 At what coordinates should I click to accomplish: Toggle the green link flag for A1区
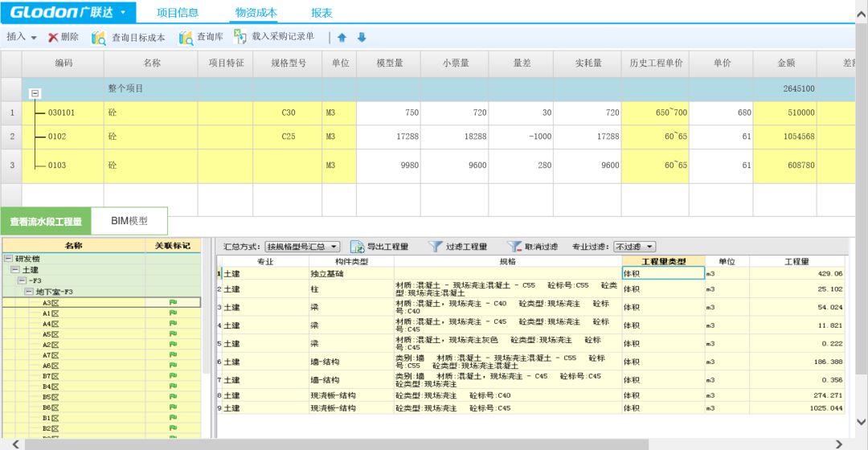pyautogui.click(x=172, y=313)
